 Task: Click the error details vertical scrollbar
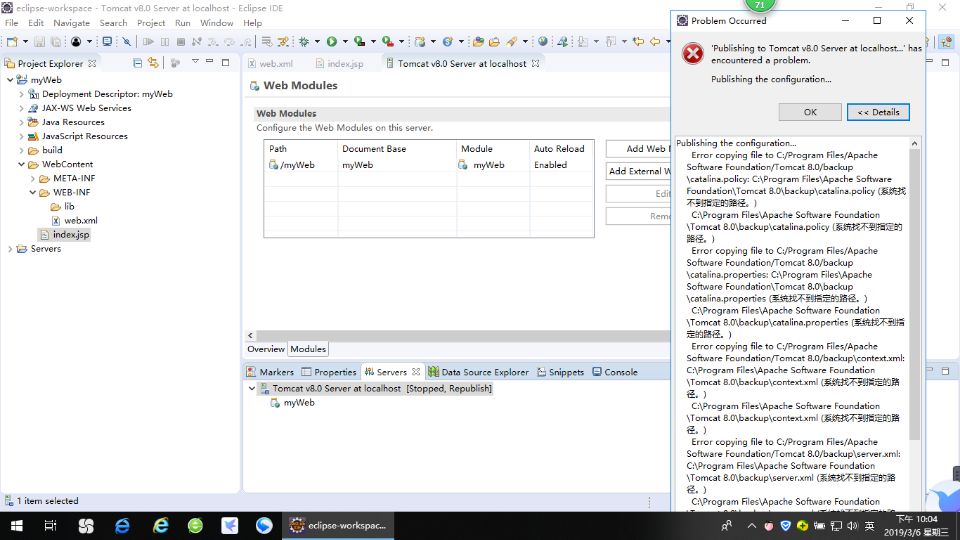pos(915,294)
